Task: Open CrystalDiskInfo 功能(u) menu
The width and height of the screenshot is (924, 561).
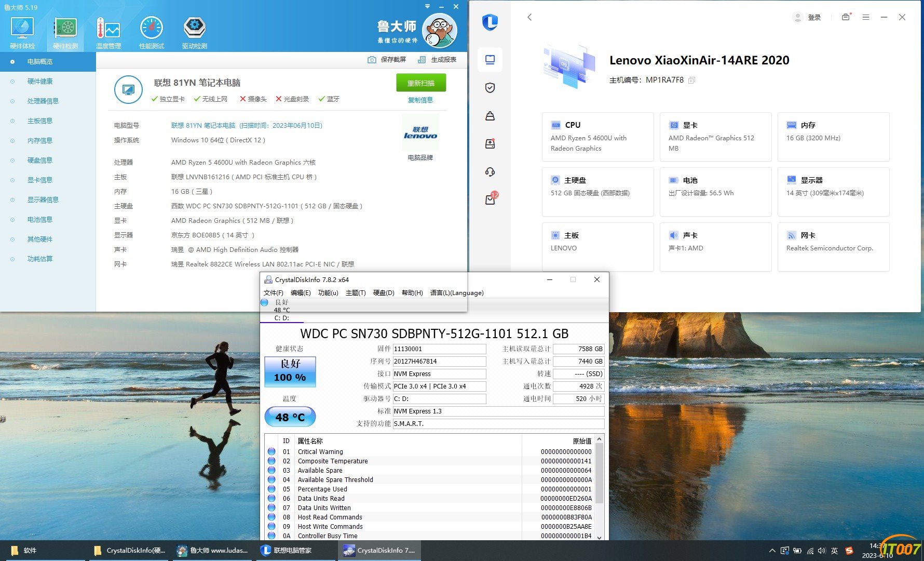Action: click(x=328, y=293)
